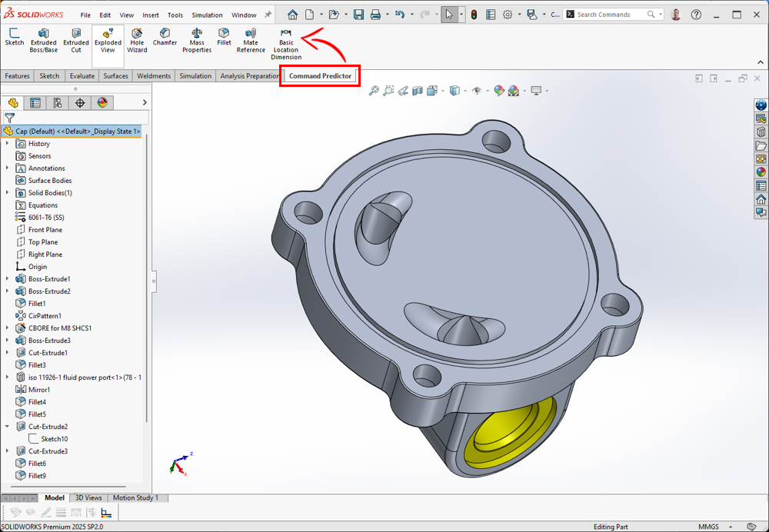769x532 pixels.
Task: Open Help question mark icon
Action: pos(696,15)
